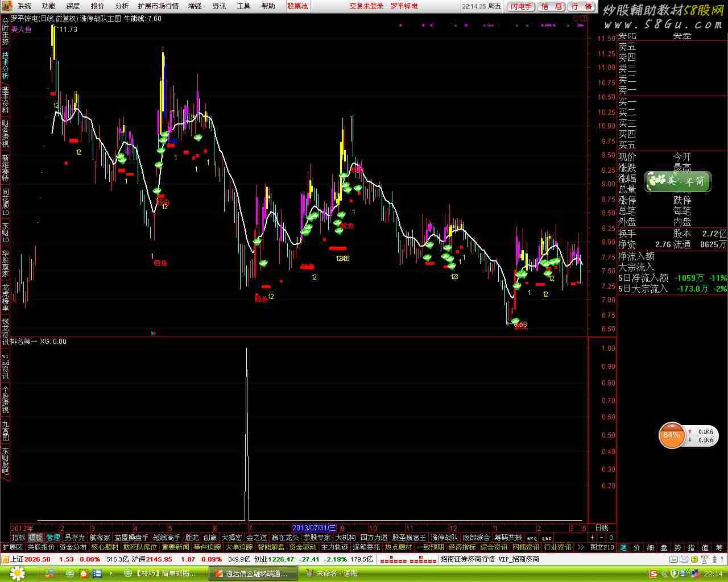Select the 涨停战队 indicator tab
Image resolution: width=728 pixels, height=582 pixels.
tap(444, 538)
